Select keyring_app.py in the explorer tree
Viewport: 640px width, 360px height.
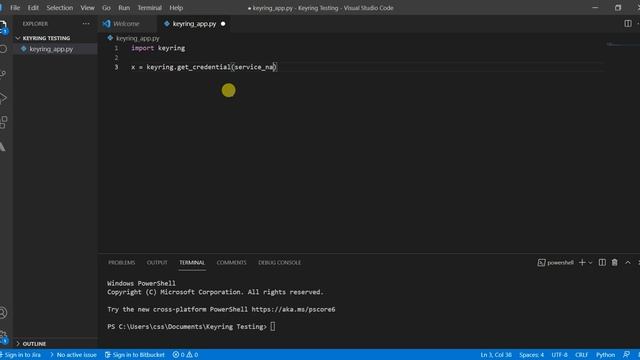tap(56, 49)
